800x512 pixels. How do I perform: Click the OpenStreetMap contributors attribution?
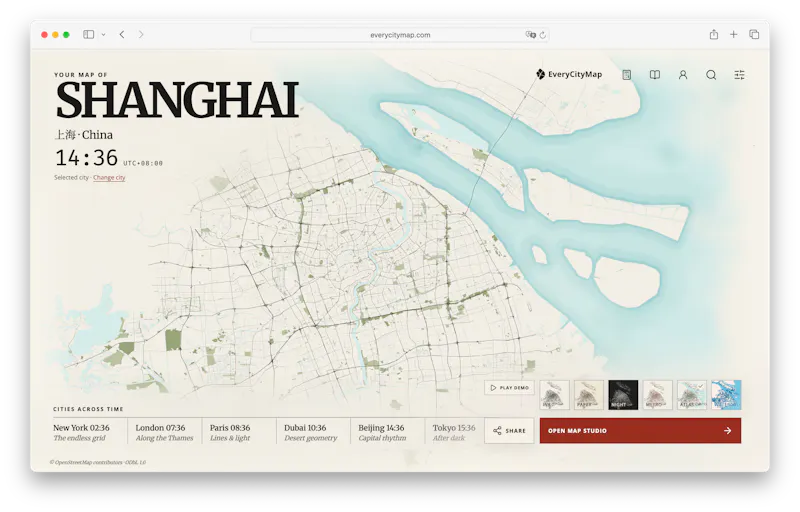97,463
